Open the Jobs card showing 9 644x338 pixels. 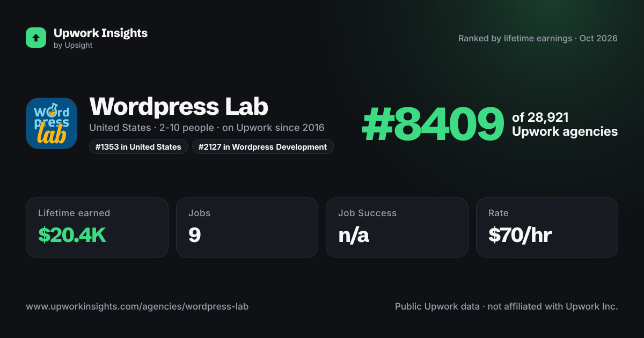(247, 227)
